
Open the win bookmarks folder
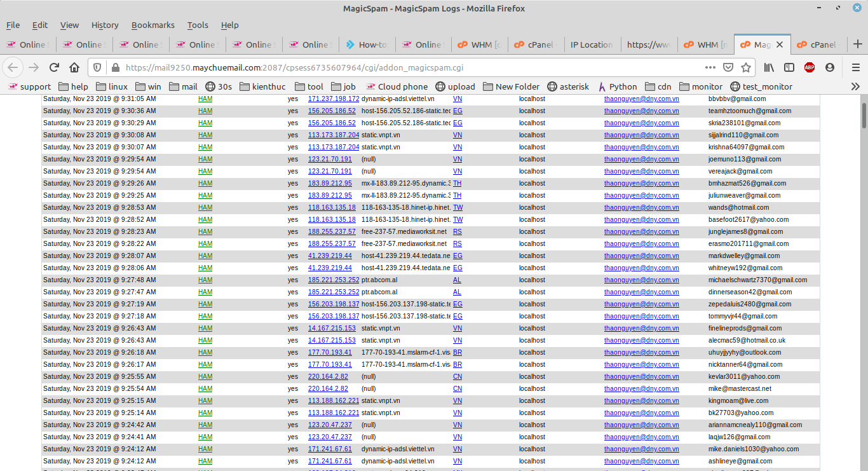pyautogui.click(x=147, y=86)
